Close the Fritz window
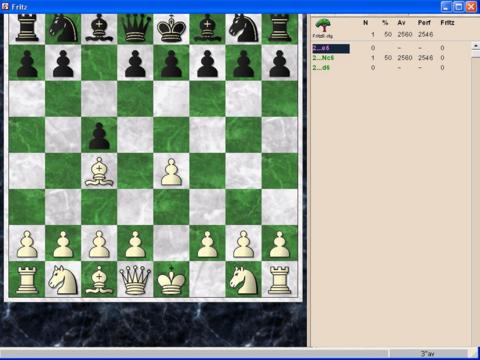480x360 pixels. [471, 6]
